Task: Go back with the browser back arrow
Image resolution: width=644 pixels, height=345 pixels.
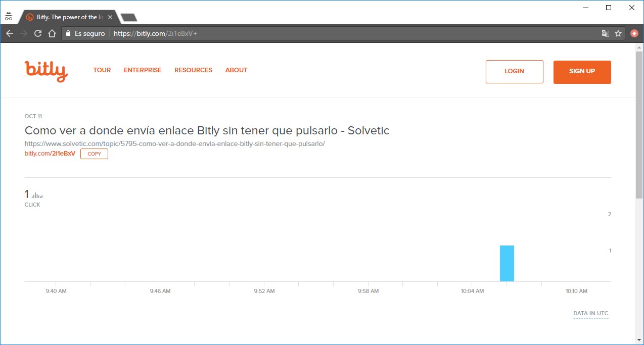Action: tap(10, 34)
